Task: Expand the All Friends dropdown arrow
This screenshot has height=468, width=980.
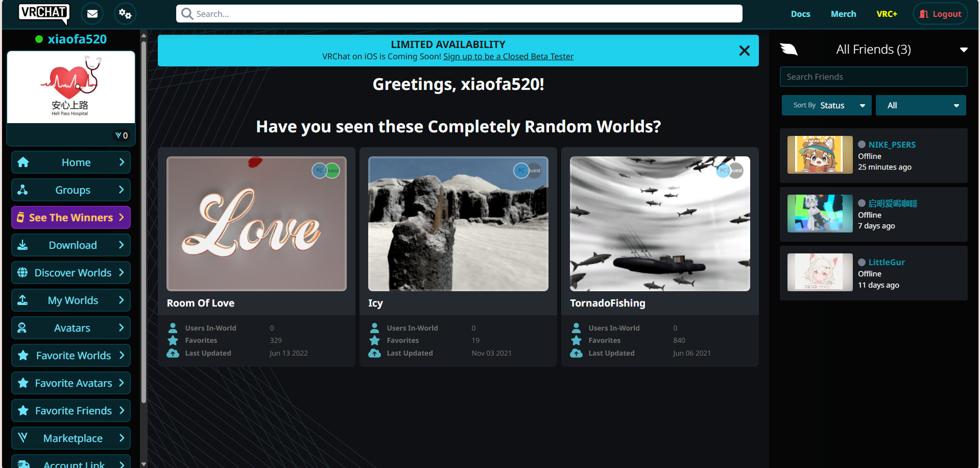Action: [x=963, y=50]
